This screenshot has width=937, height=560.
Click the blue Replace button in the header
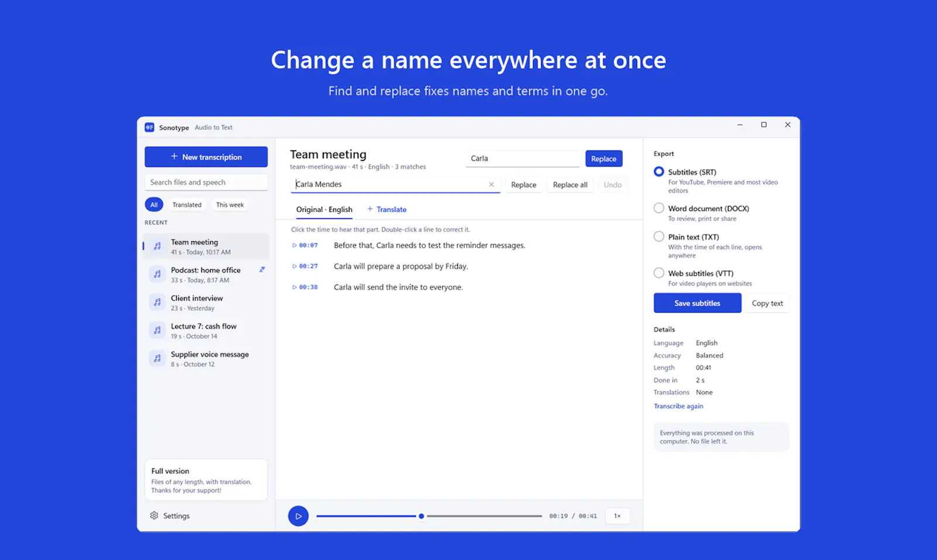[x=604, y=159]
